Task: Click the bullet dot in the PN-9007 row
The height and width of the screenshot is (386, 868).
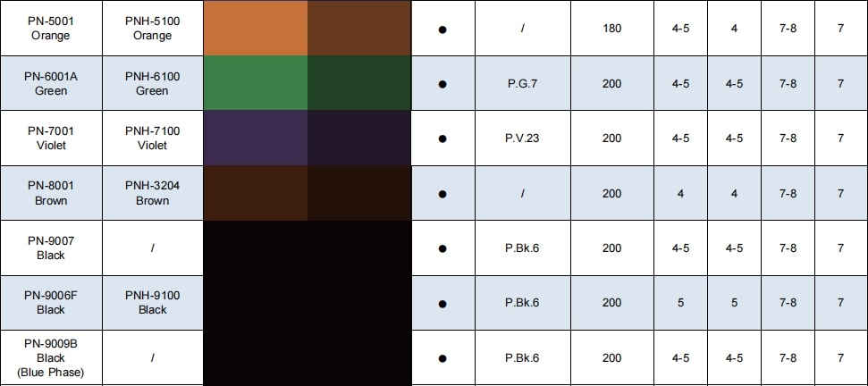Action: coord(442,249)
